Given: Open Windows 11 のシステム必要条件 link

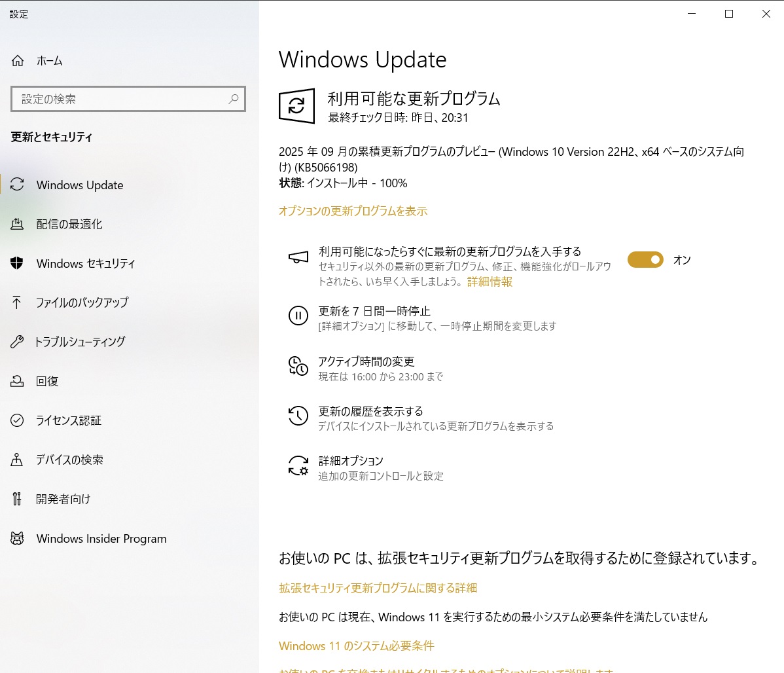Looking at the screenshot, I should coord(357,646).
